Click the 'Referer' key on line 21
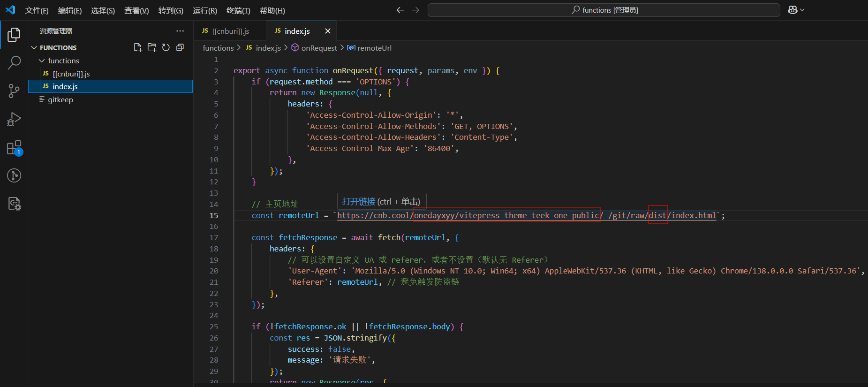868x387 pixels. pos(308,282)
